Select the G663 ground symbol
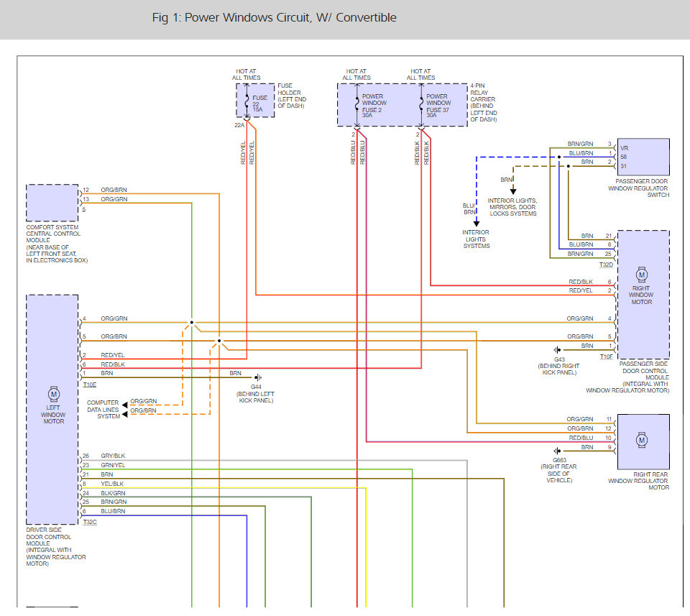690x616 pixels. click(x=557, y=451)
